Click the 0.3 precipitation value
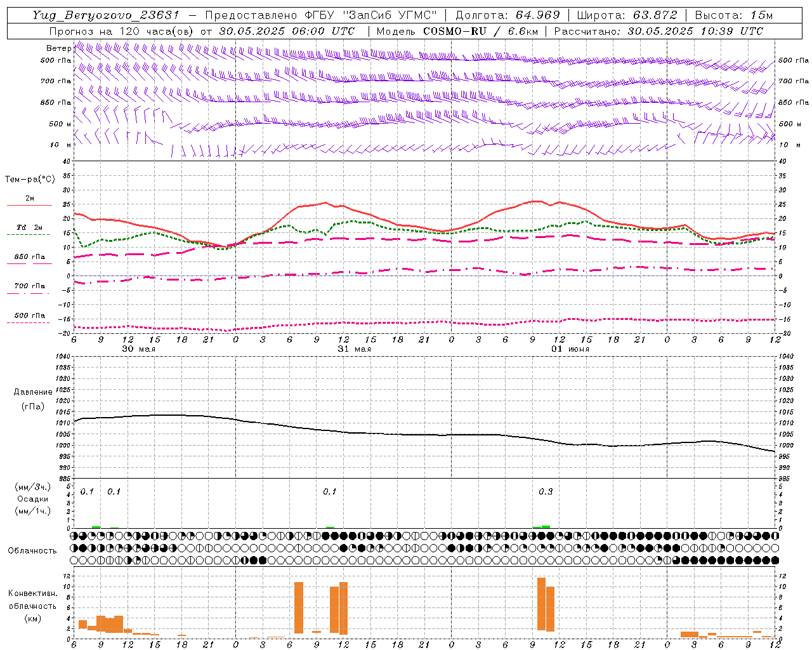Screen dimensions: 812x650 tap(546, 491)
